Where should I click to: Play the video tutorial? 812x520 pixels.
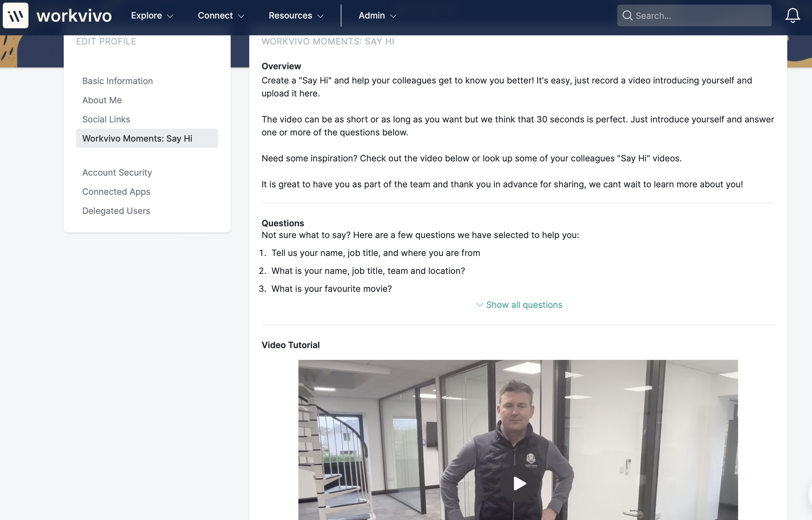(x=519, y=484)
